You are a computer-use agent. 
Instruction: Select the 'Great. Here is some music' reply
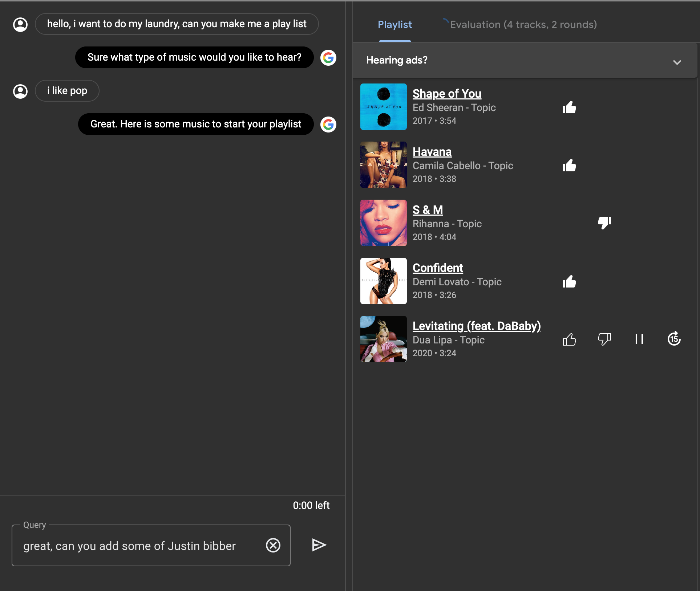point(196,124)
